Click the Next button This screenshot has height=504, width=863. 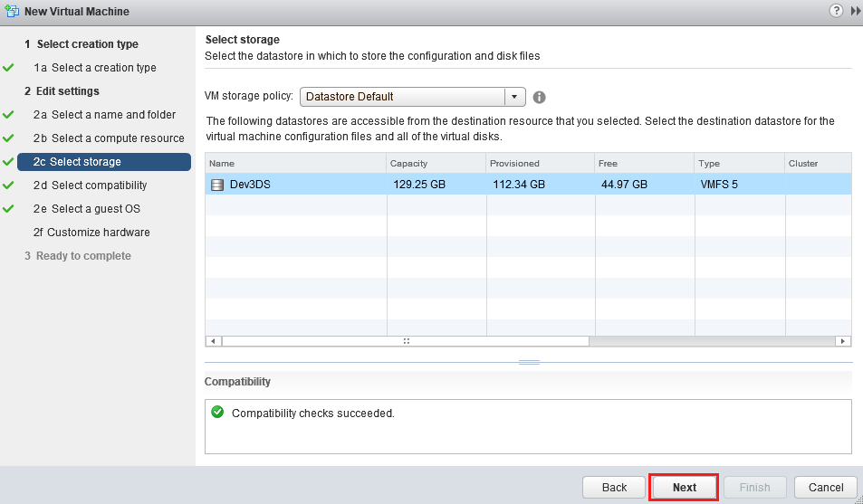pyautogui.click(x=684, y=488)
